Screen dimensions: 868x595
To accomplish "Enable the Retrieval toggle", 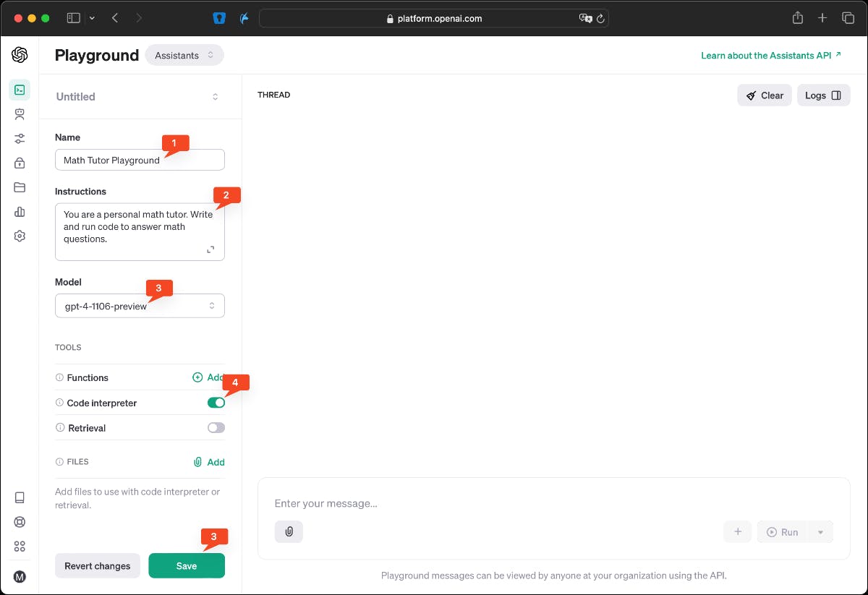I will [216, 428].
